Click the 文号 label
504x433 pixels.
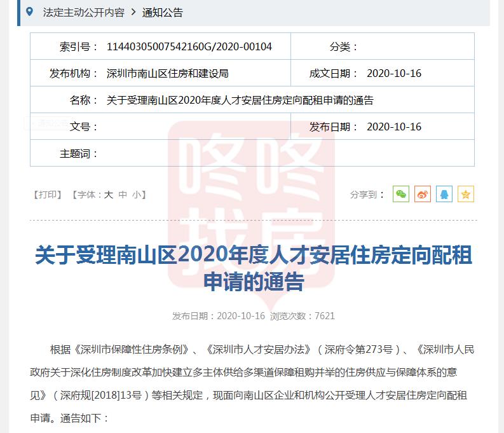83,127
